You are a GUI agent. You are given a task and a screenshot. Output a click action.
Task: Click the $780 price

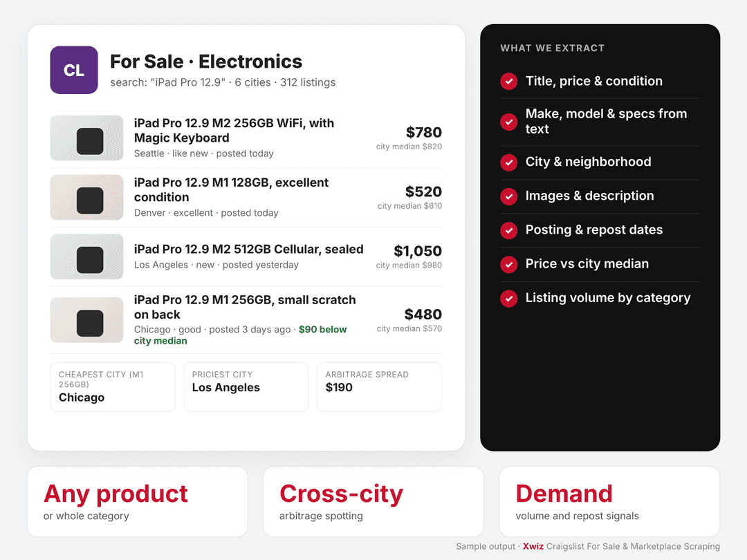coord(423,132)
